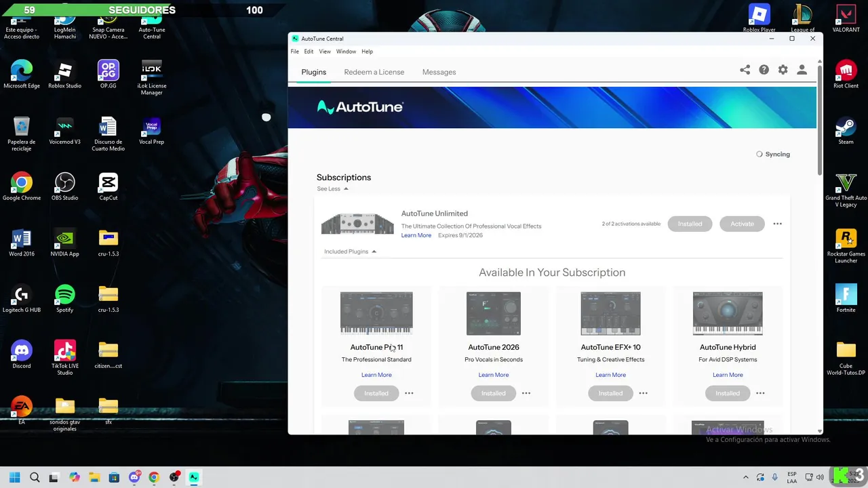Click the AutoTune Unlimited product image
868x488 pixels.
coord(357,224)
